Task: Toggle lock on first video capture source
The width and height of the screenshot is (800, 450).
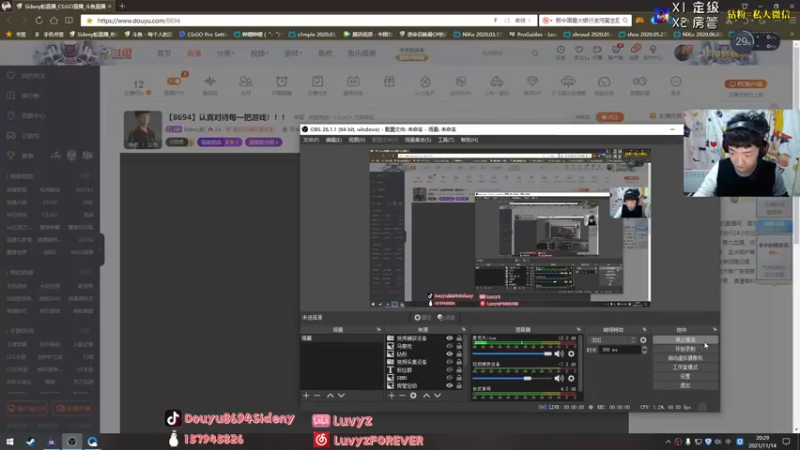Action: tap(459, 338)
